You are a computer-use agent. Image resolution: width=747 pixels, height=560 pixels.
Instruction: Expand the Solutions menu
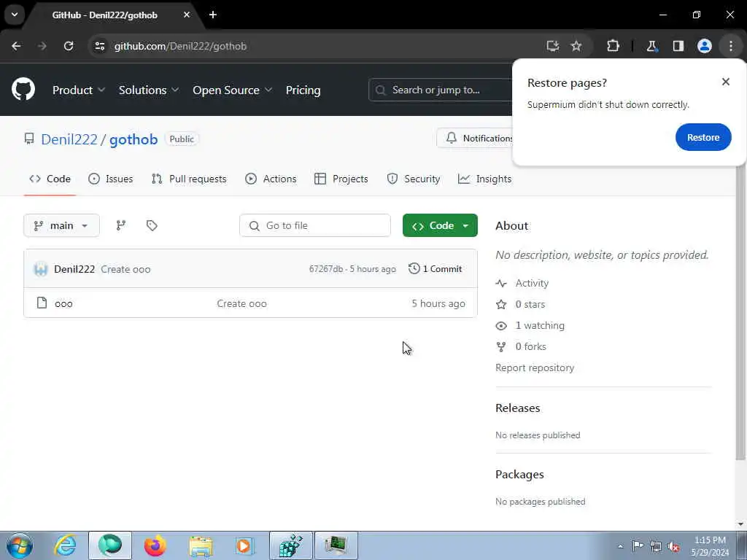(149, 90)
